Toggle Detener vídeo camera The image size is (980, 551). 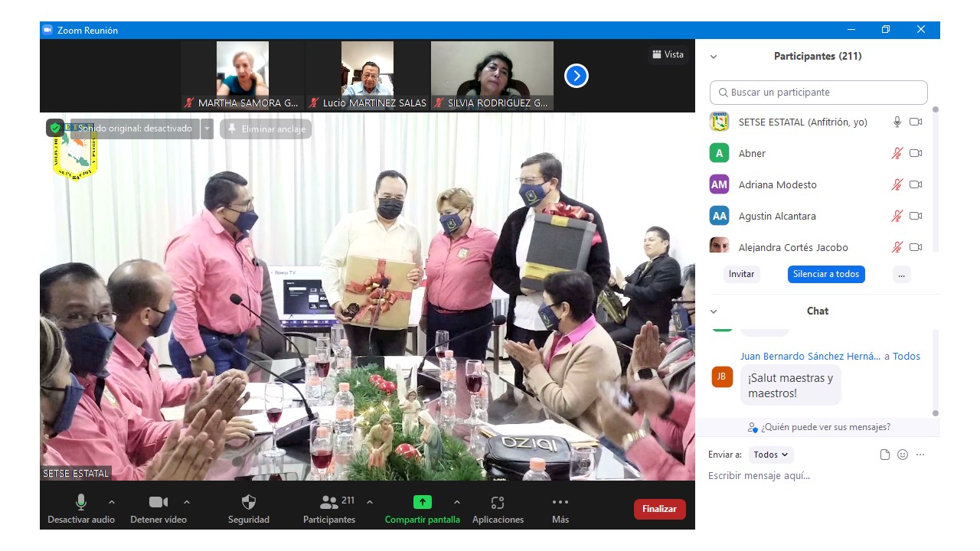[158, 502]
